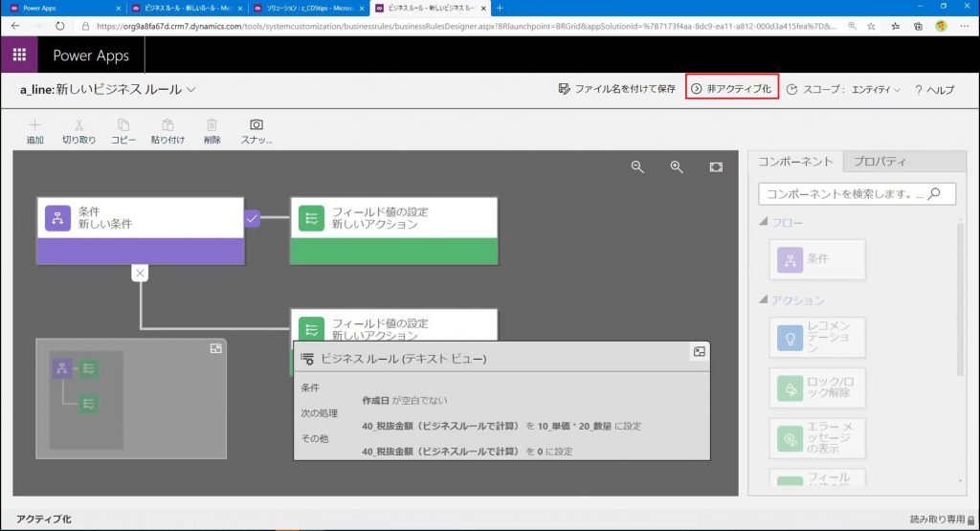Click the minimap overview thumbnail

coord(86,400)
